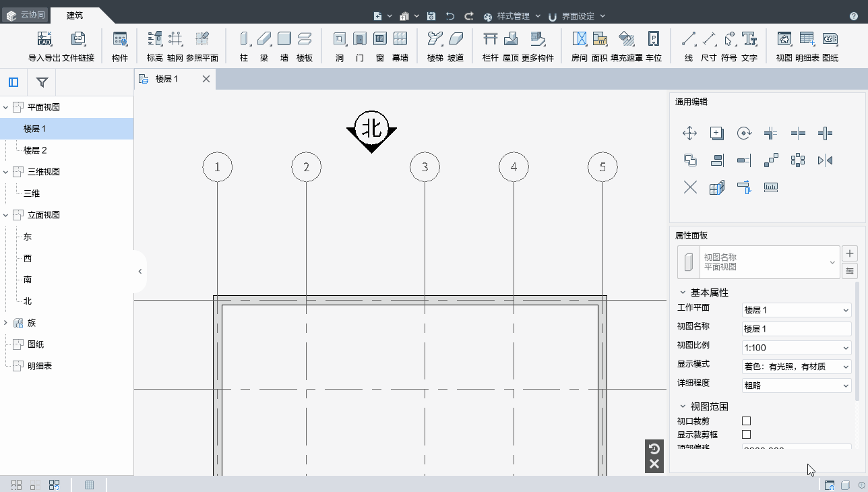Click the filter funnel icon in sidebar
The image size is (868, 492).
click(42, 83)
